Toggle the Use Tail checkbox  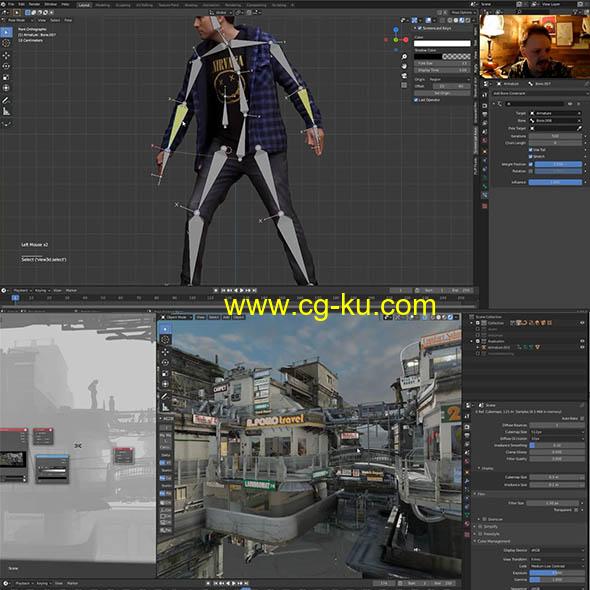coord(531,150)
